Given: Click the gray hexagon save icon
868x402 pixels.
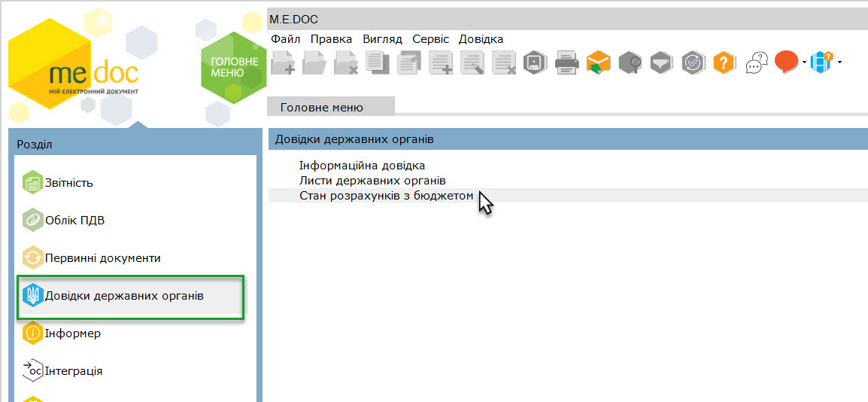Looking at the screenshot, I should pyautogui.click(x=536, y=62).
